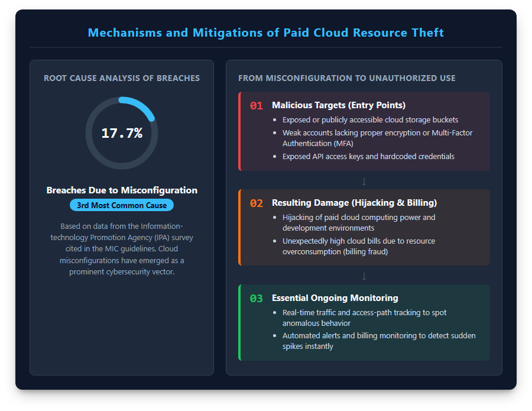Click the bullet about automated alerts and billing monitoring
The width and height of the screenshot is (532, 411).
(x=379, y=341)
